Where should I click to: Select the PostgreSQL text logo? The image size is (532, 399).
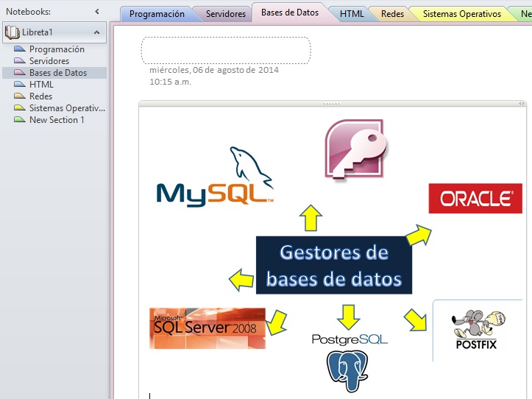tap(350, 339)
